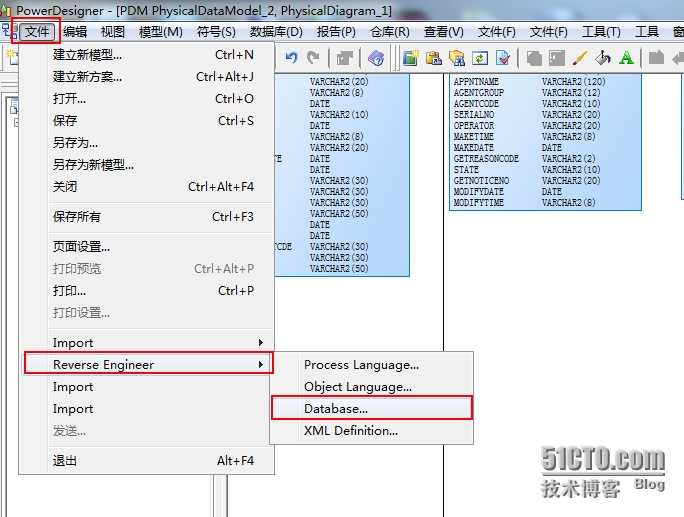Image resolution: width=684 pixels, height=517 pixels.
Task: Expand the Reverse Engineer submenu
Action: click(x=149, y=364)
